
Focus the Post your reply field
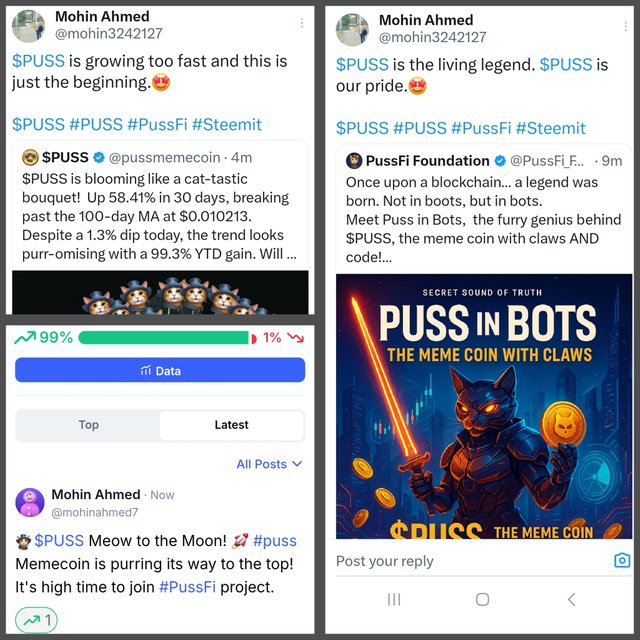pos(471,561)
